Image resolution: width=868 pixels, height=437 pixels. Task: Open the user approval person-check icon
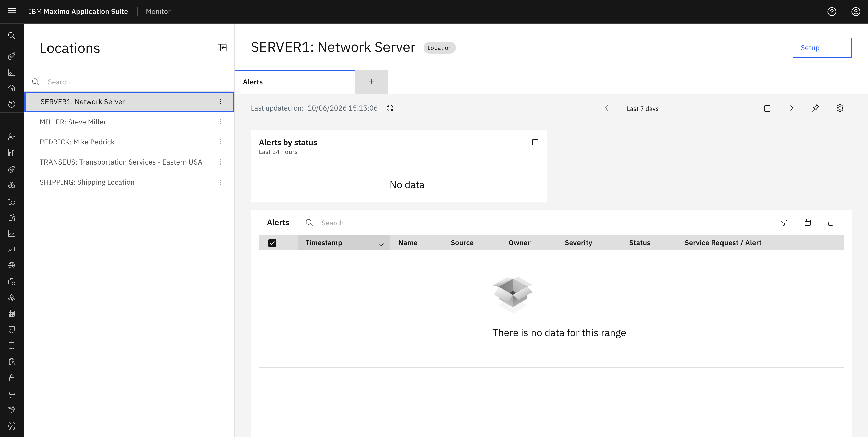click(x=12, y=137)
